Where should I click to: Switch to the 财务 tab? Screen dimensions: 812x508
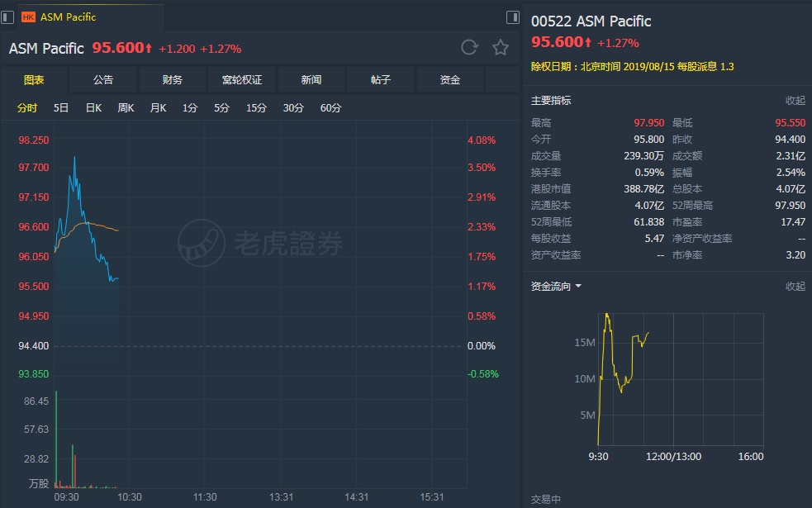[x=173, y=80]
